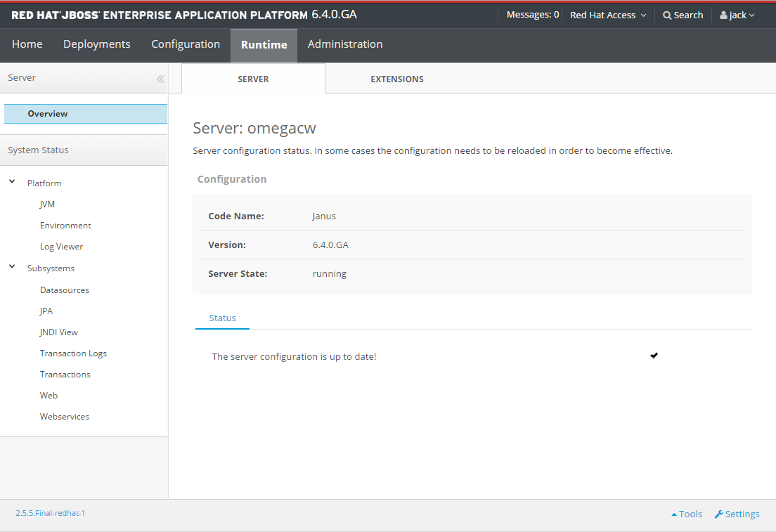Image resolution: width=776 pixels, height=532 pixels.
Task: Click the Server State value running
Action: click(330, 273)
